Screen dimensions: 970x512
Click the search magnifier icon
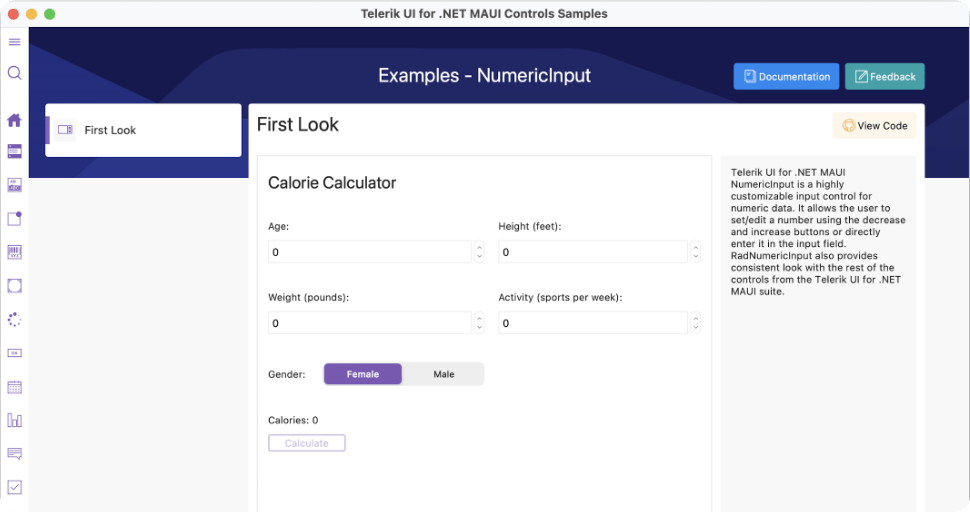tap(14, 73)
